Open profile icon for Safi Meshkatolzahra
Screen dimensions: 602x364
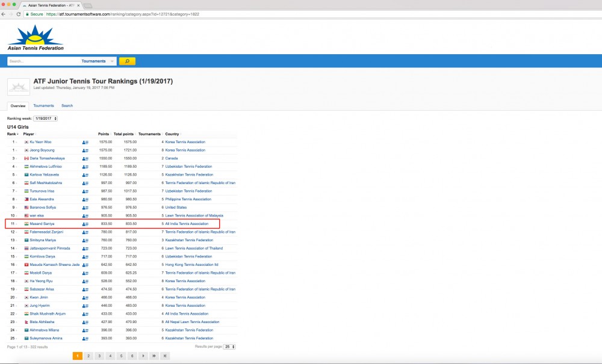pyautogui.click(x=85, y=183)
